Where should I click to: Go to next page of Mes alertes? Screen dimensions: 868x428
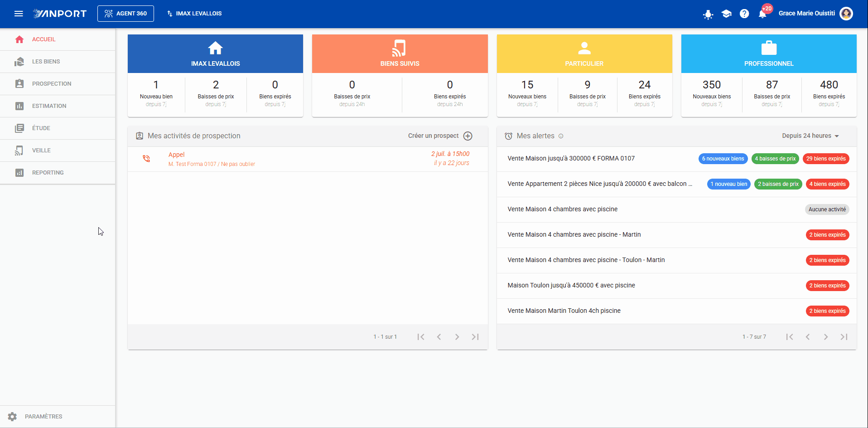point(826,337)
